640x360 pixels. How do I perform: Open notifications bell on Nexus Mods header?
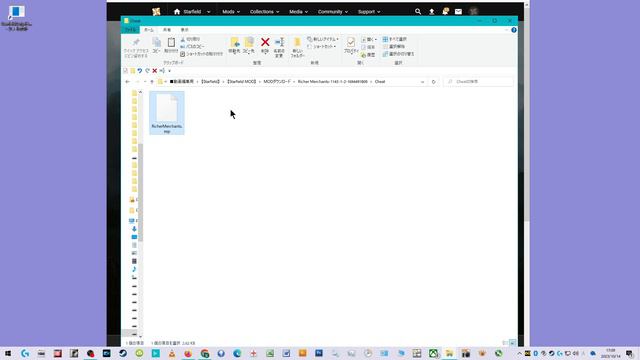[x=445, y=11]
